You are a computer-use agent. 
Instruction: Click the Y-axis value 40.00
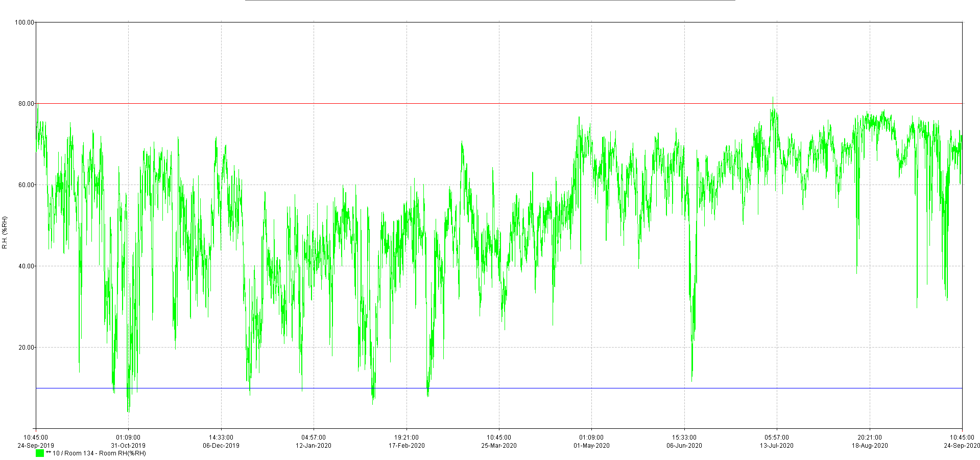26,266
